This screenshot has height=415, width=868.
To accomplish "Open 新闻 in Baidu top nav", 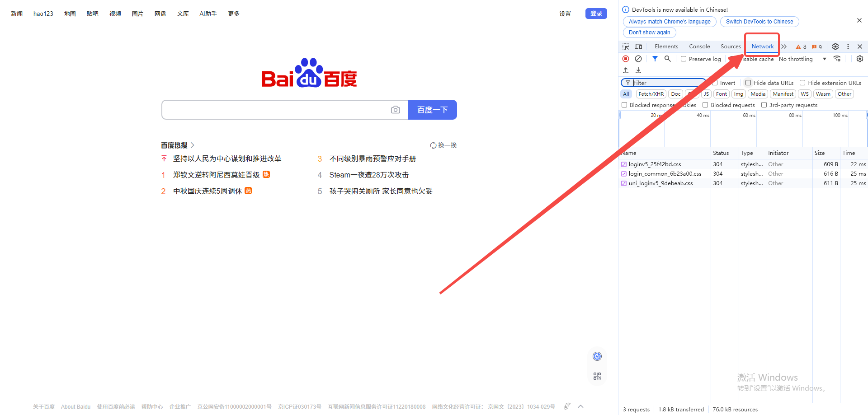I will 17,14.
